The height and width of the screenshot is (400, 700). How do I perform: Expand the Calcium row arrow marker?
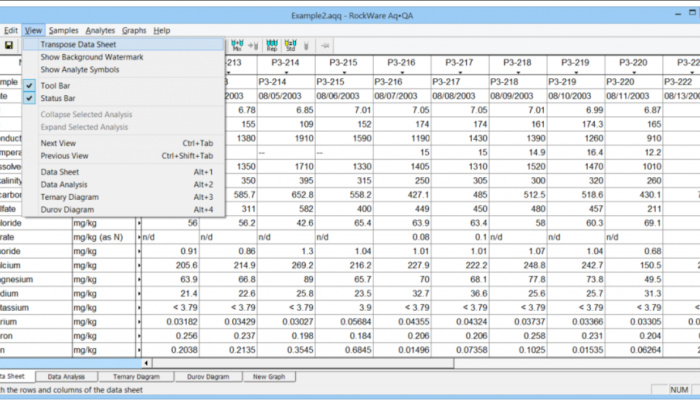(x=139, y=265)
